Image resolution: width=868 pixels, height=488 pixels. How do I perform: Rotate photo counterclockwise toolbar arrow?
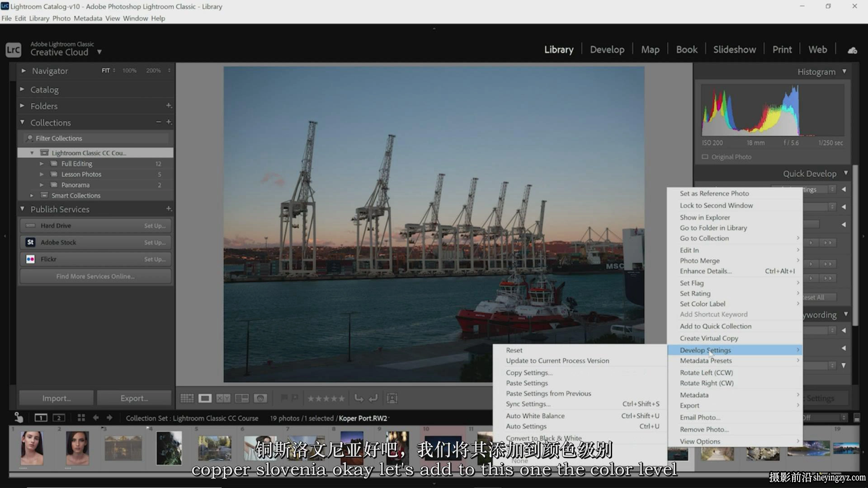tap(359, 398)
